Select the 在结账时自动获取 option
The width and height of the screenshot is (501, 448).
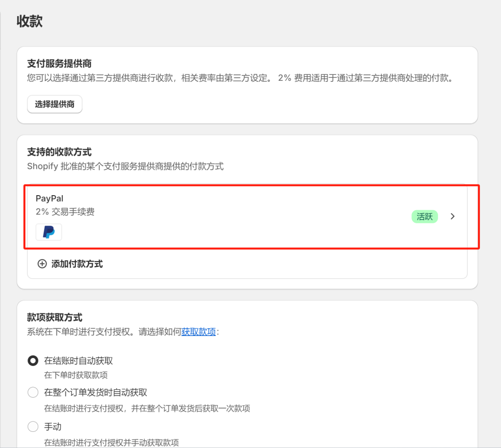pyautogui.click(x=32, y=360)
